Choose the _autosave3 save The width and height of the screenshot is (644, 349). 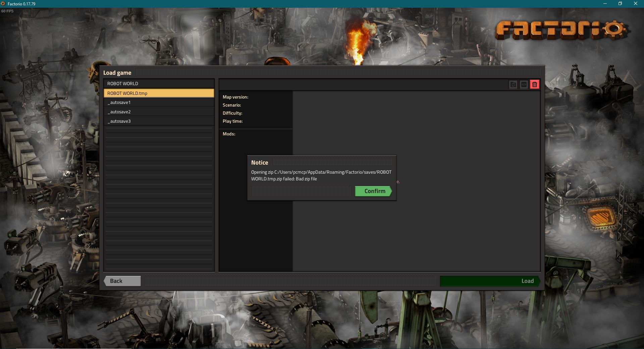159,121
